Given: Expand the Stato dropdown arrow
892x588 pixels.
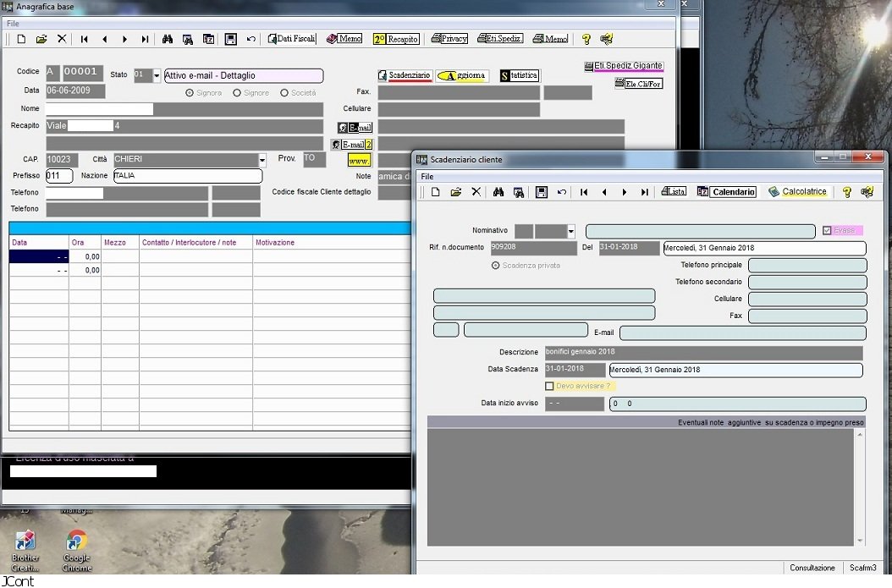Looking at the screenshot, I should pyautogui.click(x=157, y=75).
